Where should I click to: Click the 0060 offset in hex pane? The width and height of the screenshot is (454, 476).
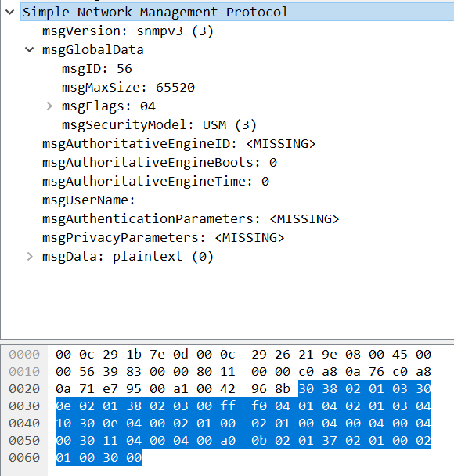click(24, 458)
